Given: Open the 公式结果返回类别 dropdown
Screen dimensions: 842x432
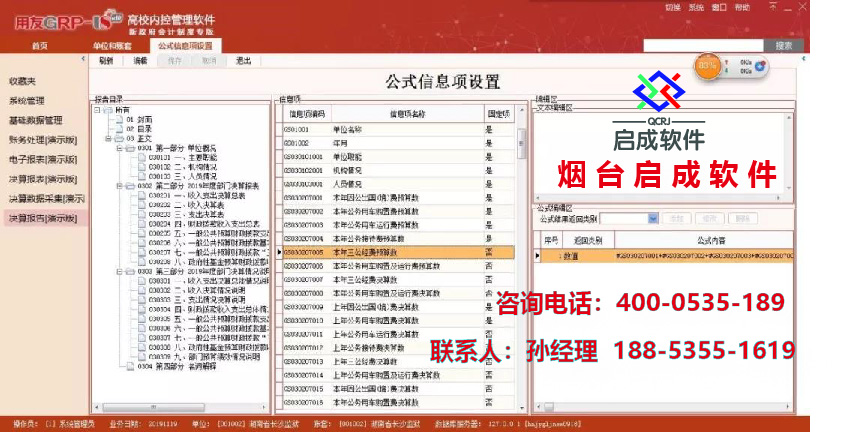Looking at the screenshot, I should pyautogui.click(x=653, y=218).
